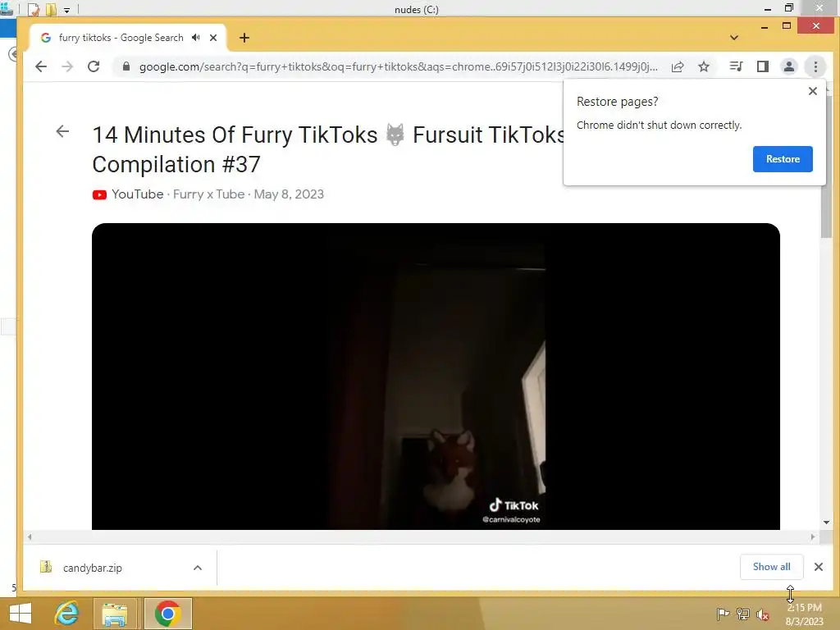840x630 pixels.
Task: Click the address bar URL field
Action: coord(398,66)
